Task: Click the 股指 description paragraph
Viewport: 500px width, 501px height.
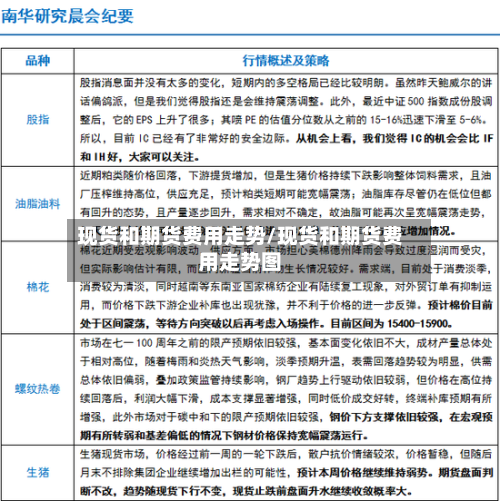Action: pyautogui.click(x=286, y=120)
